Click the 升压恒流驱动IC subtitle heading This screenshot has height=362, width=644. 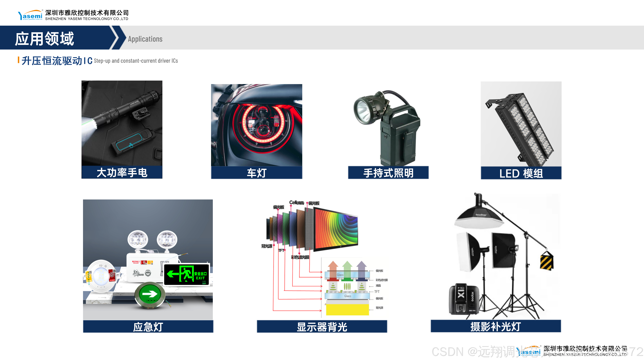(x=57, y=61)
